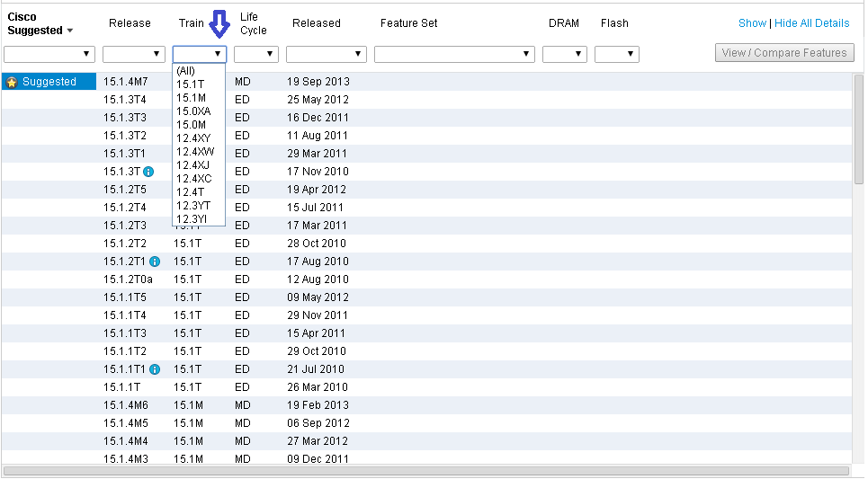Open the Cisco Suggested filter dropdown
868x479 pixels.
pyautogui.click(x=49, y=54)
